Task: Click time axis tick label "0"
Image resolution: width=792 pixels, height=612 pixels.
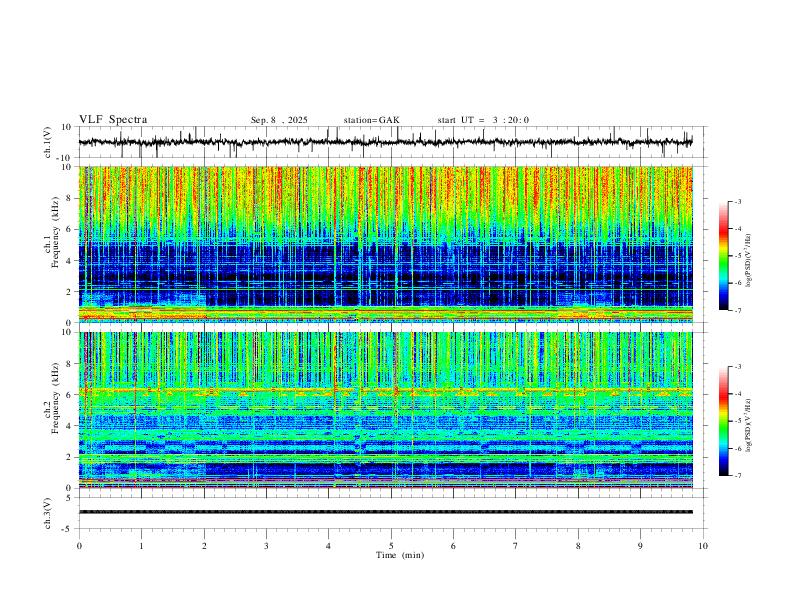Action: pos(79,546)
